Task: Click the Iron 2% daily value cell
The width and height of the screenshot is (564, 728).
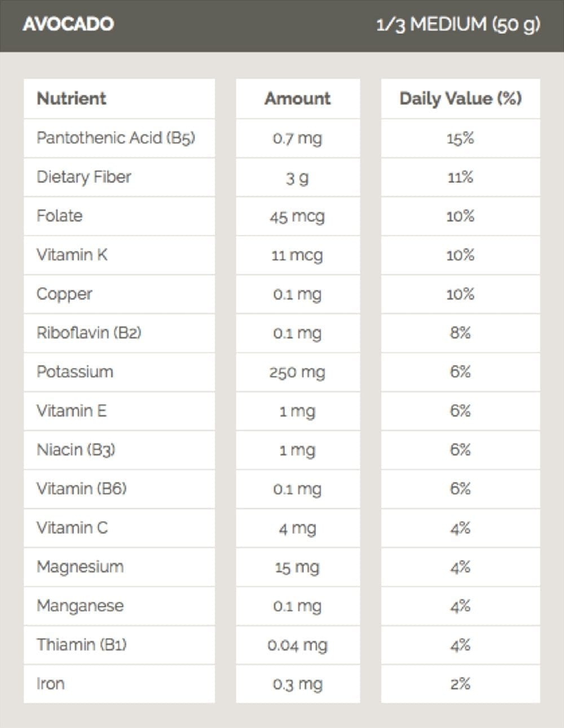Action: (x=460, y=684)
